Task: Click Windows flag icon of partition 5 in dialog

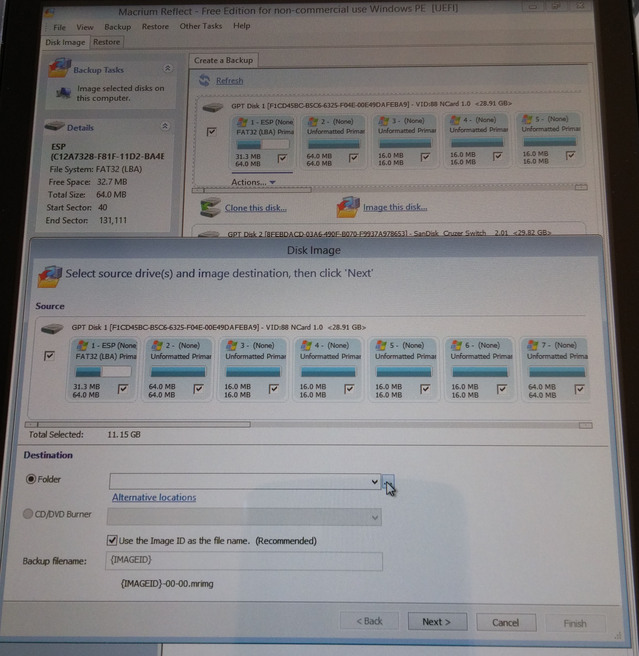Action: coord(381,346)
